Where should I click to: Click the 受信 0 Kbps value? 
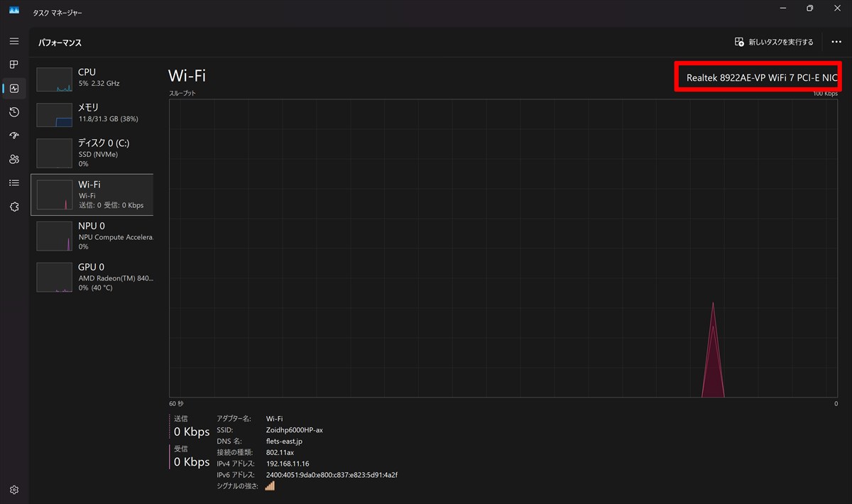[192, 462]
